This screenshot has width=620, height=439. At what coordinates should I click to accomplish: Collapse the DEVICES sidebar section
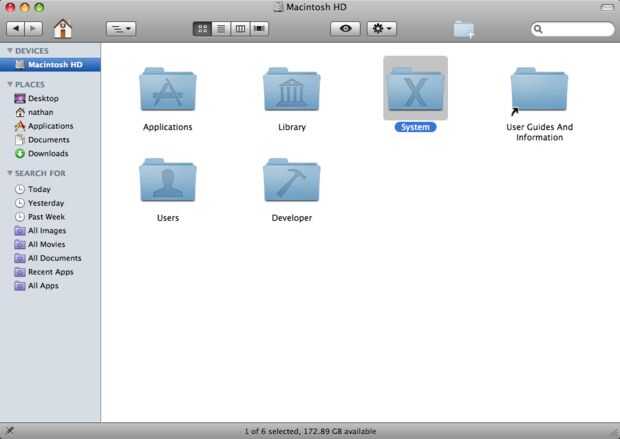click(x=10, y=51)
